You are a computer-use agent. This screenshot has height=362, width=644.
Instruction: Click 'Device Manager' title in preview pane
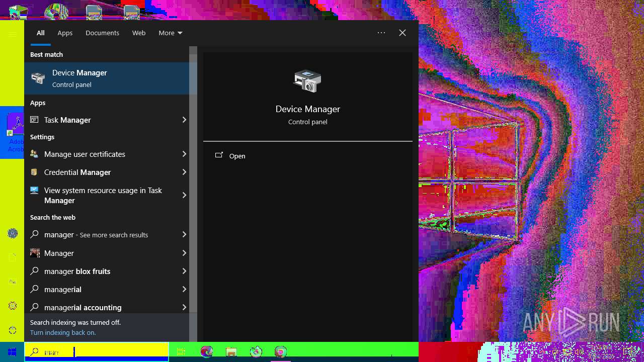point(308,109)
